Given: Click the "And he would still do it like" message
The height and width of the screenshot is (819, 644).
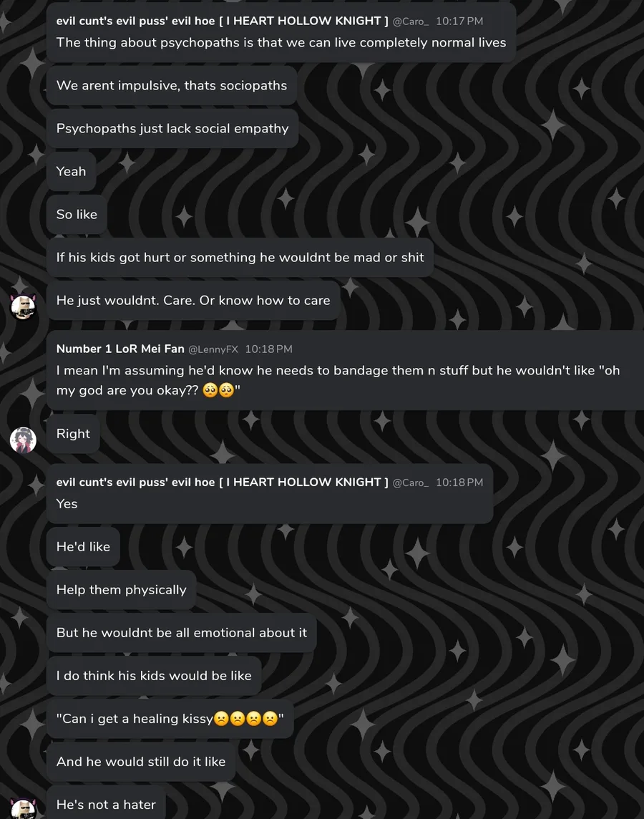Looking at the screenshot, I should [141, 761].
